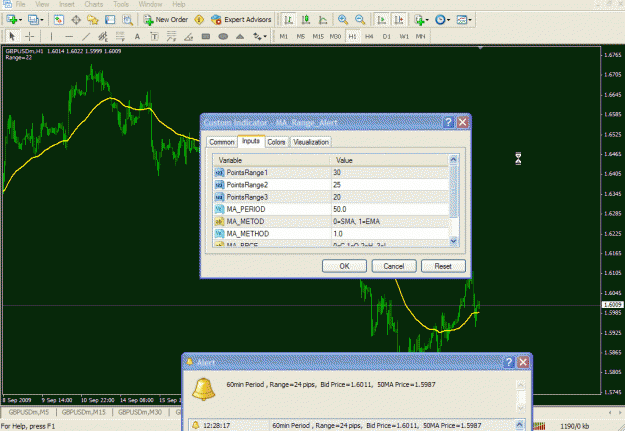Select the Fibonacci Retracement tool

point(120,36)
